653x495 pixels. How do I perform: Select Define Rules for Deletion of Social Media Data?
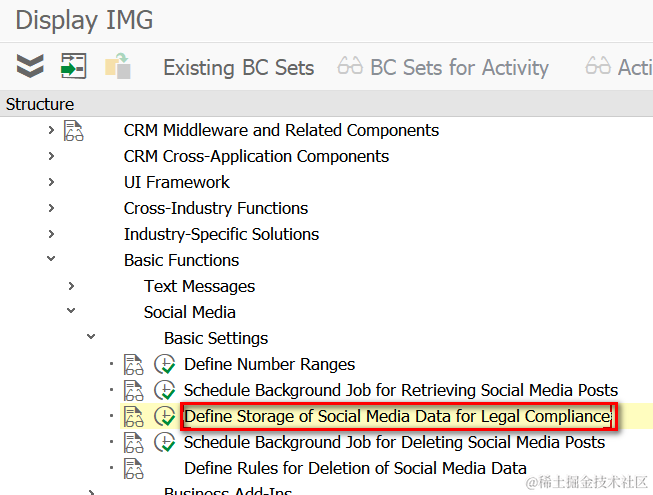click(355, 468)
